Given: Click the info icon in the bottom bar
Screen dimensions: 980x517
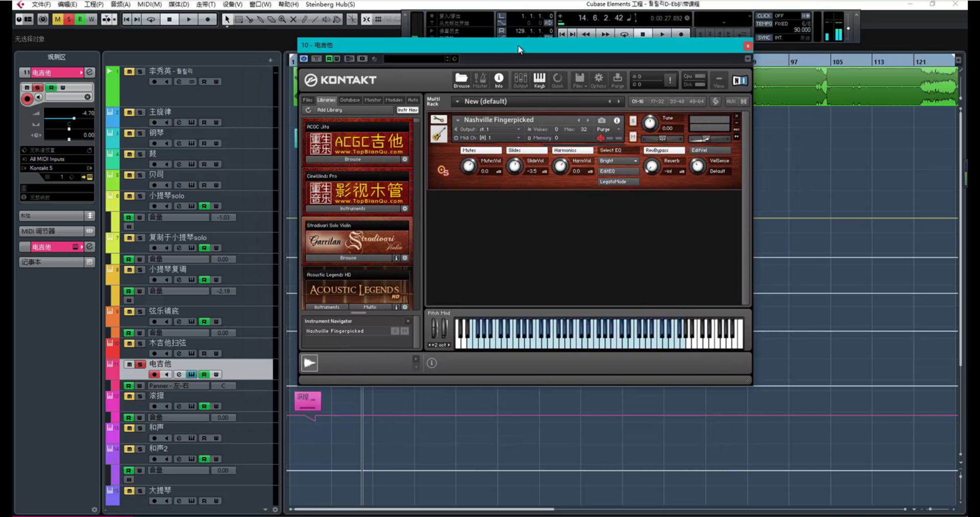Looking at the screenshot, I should tap(432, 363).
